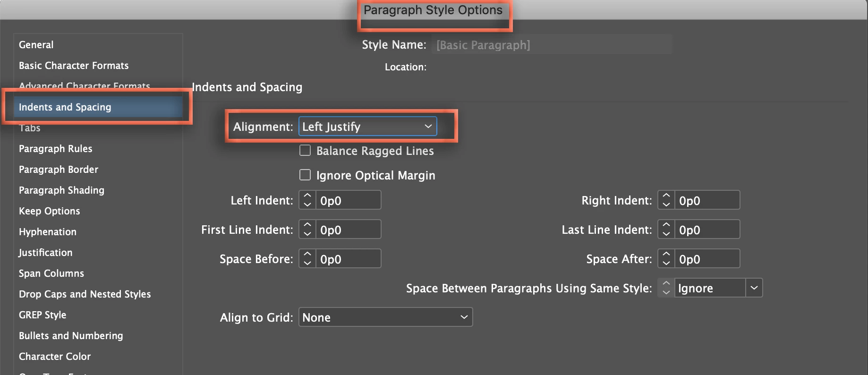Open Basic Character Formats section

coord(74,66)
